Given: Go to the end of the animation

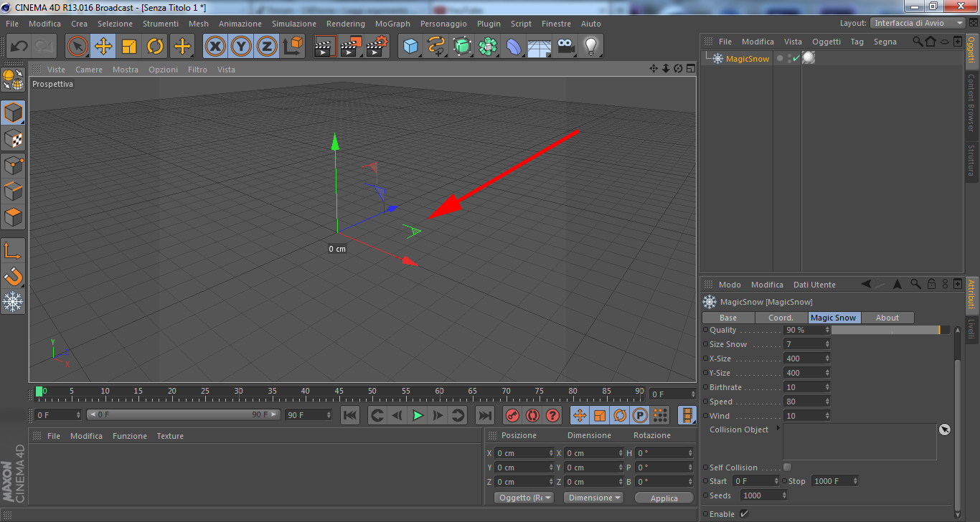Looking at the screenshot, I should click(485, 415).
